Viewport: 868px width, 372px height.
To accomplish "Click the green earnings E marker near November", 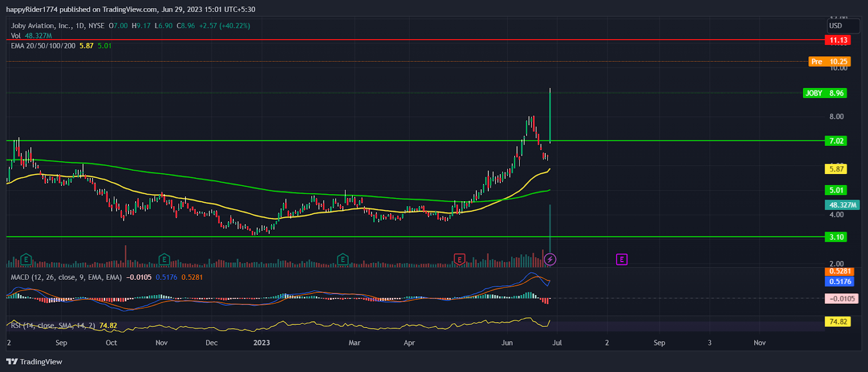I will tap(164, 259).
